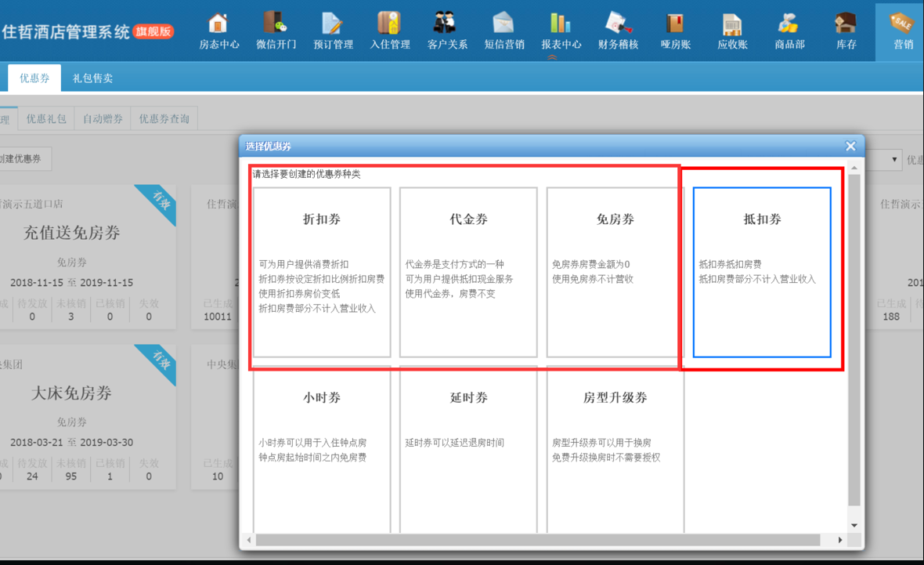Click the dialog vertical scrollbar thumb

[x=854, y=340]
